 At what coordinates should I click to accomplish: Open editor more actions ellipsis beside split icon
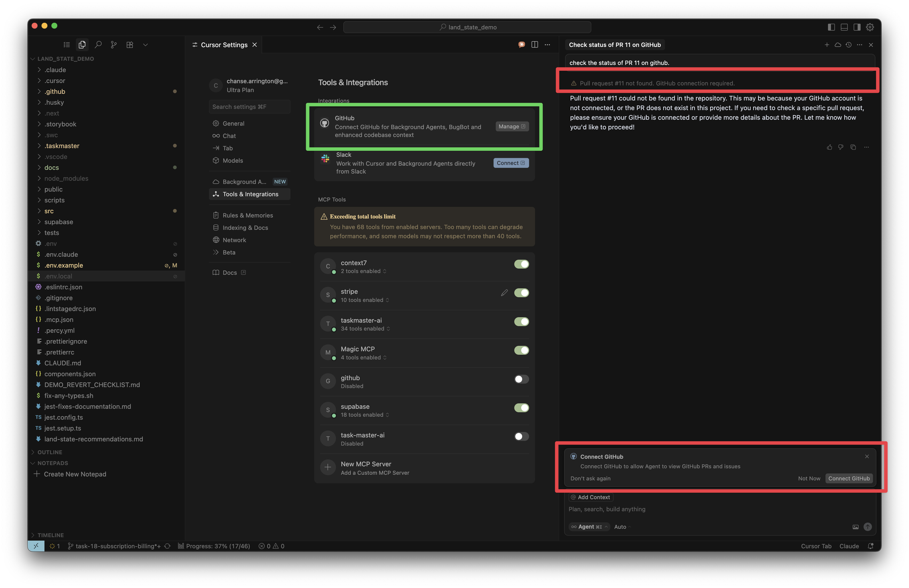tap(547, 45)
